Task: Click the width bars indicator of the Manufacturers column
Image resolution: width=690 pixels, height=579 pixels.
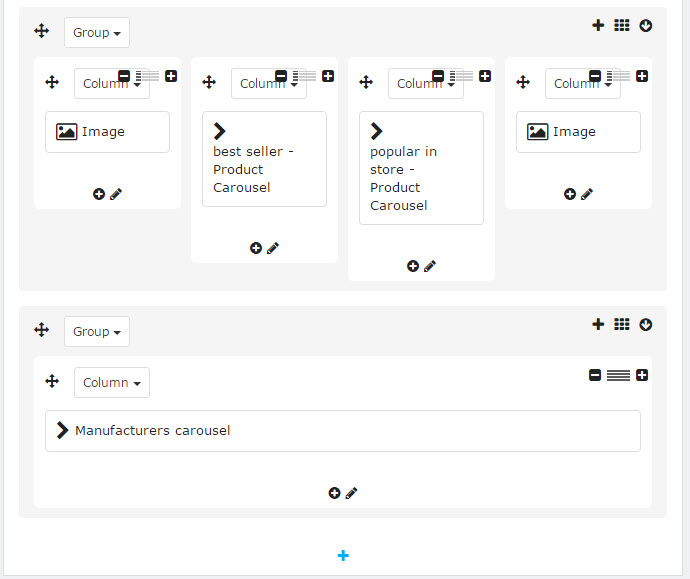Action: (x=618, y=375)
